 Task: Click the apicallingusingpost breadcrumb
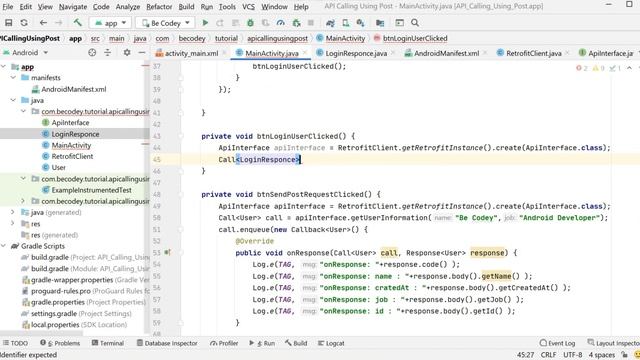tap(278, 38)
